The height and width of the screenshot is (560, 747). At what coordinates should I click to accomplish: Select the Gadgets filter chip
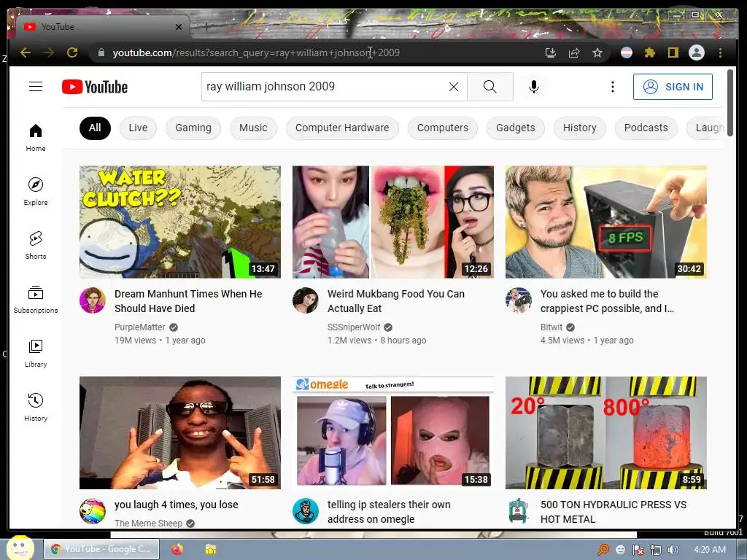tap(516, 128)
